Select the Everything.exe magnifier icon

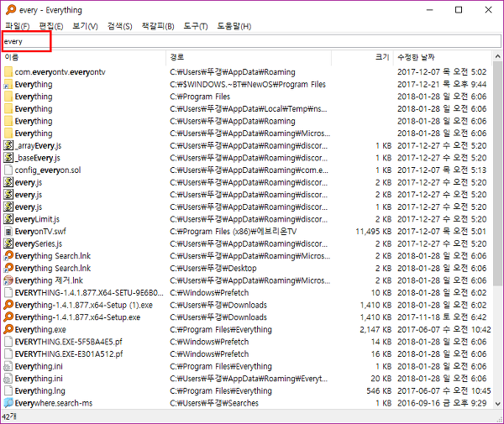click(8, 329)
